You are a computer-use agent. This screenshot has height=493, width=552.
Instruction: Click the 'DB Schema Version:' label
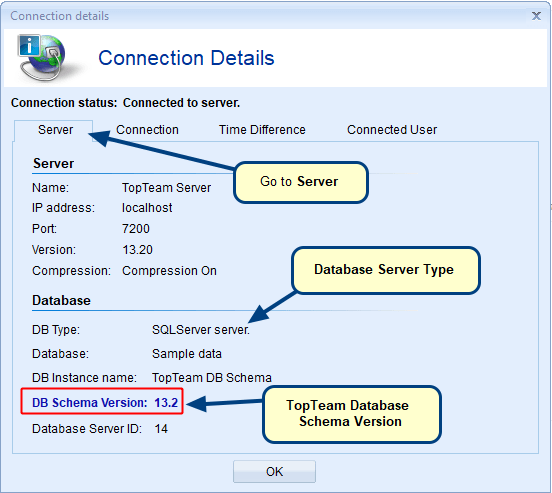pos(90,402)
